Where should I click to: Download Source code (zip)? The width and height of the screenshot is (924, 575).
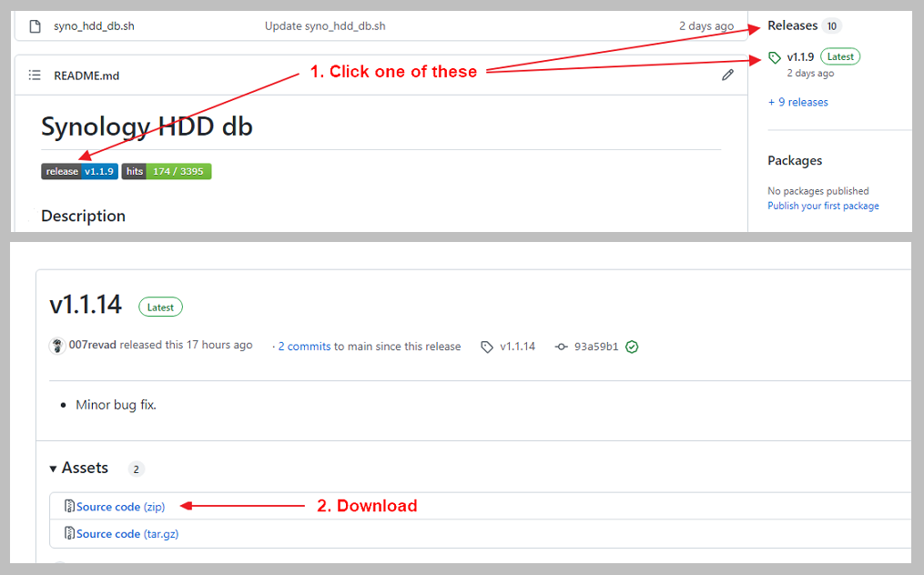pyautogui.click(x=120, y=507)
